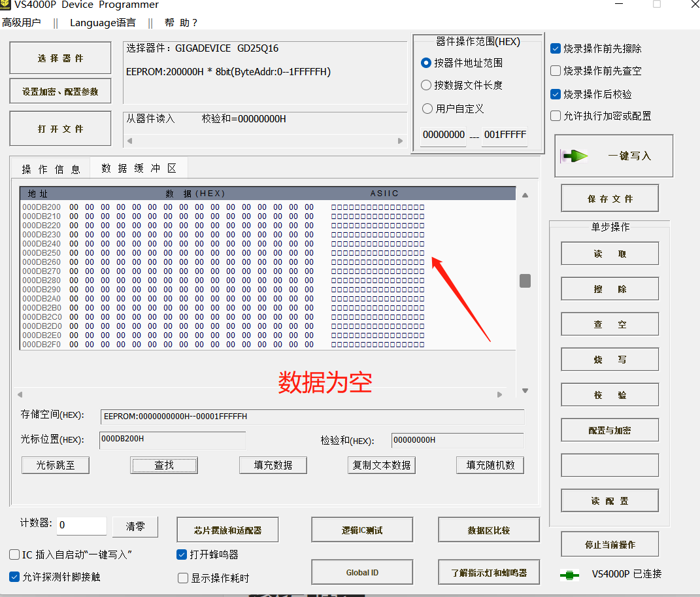This screenshot has height=597, width=700.
Task: Open the Language语言 menu
Action: tap(103, 22)
